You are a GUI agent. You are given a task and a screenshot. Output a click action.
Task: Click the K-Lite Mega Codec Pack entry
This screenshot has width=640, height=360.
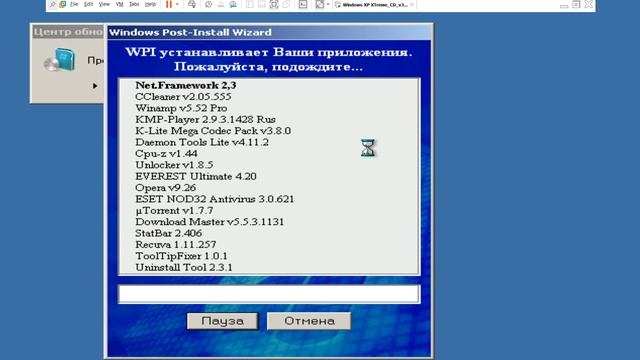click(213, 131)
